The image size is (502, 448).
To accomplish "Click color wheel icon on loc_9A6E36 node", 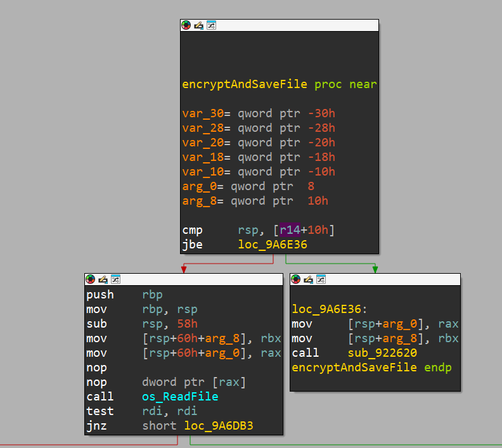I will point(296,279).
